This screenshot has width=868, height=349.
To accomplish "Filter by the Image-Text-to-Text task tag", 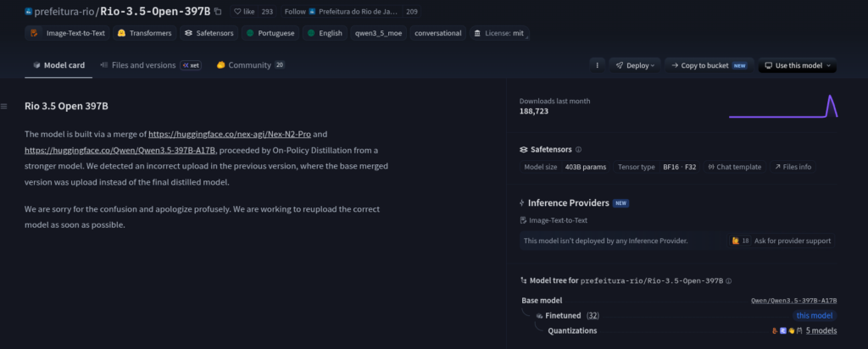I will (x=67, y=33).
